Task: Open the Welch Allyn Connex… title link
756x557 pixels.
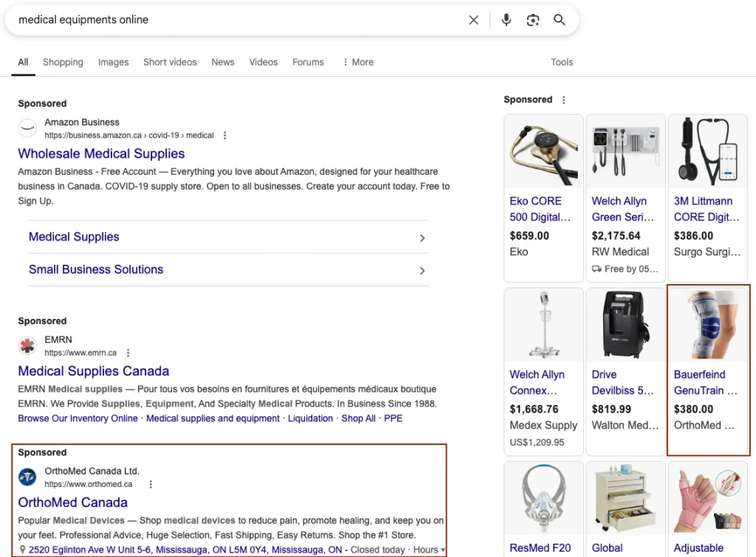Action: (537, 383)
